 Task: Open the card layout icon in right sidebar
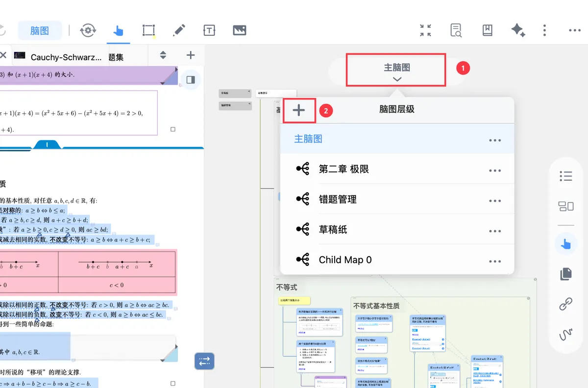[566, 206]
